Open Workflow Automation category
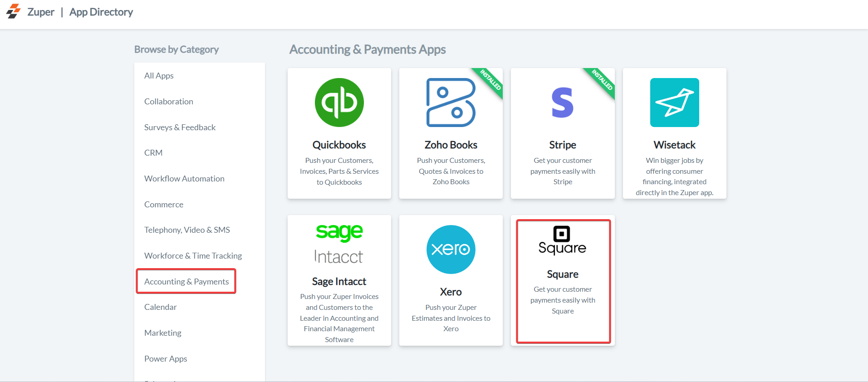The image size is (868, 382). coord(184,179)
